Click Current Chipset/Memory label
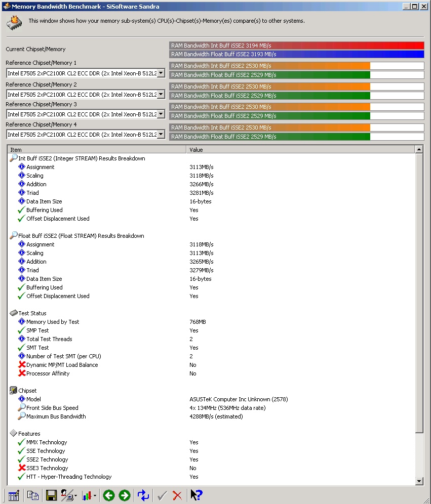Viewport: 431px width, 504px height. pos(35,49)
